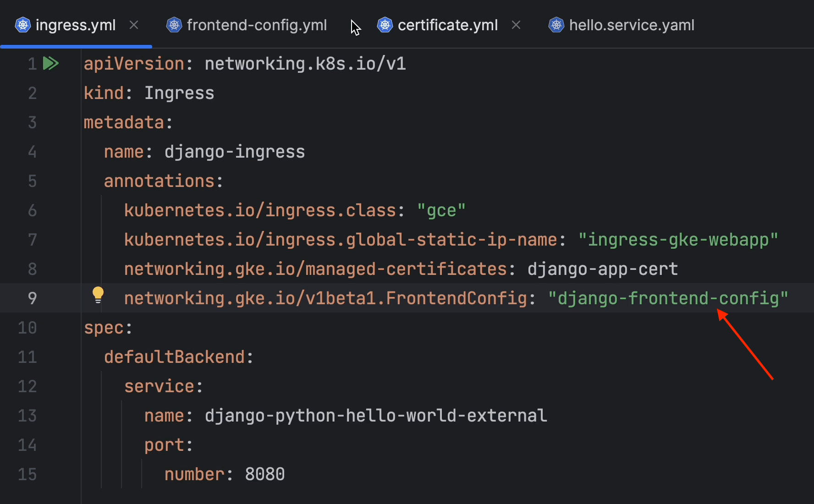Click line number 9 in the gutter
Screen dimensions: 814x504
[32, 298]
